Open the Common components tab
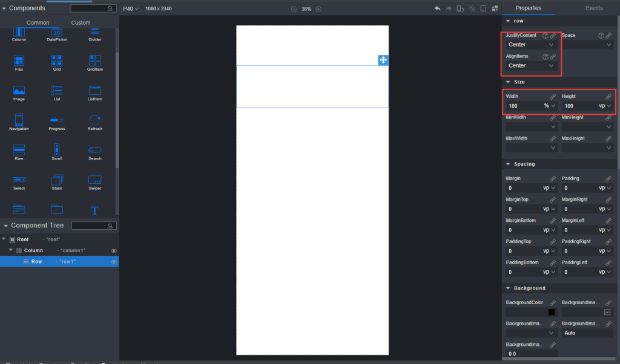The width and height of the screenshot is (620, 364). pyautogui.click(x=38, y=22)
